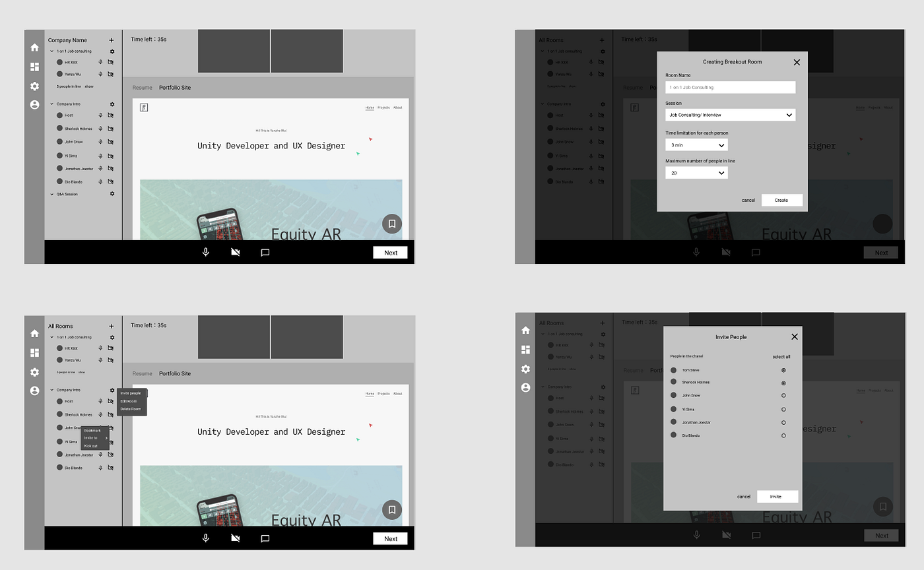Toggle bottom-bar microphone in Company Name screen
Viewport: 924px width, 570px height.
pyautogui.click(x=205, y=252)
